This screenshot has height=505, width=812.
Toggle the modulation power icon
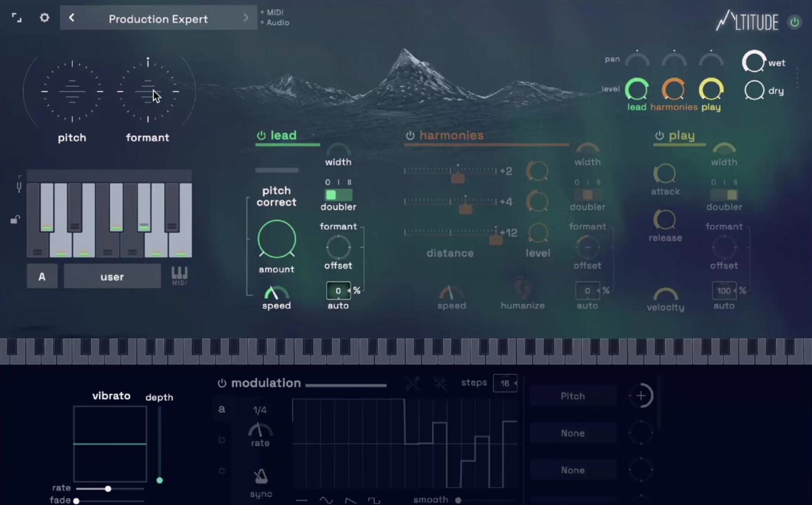click(x=222, y=383)
